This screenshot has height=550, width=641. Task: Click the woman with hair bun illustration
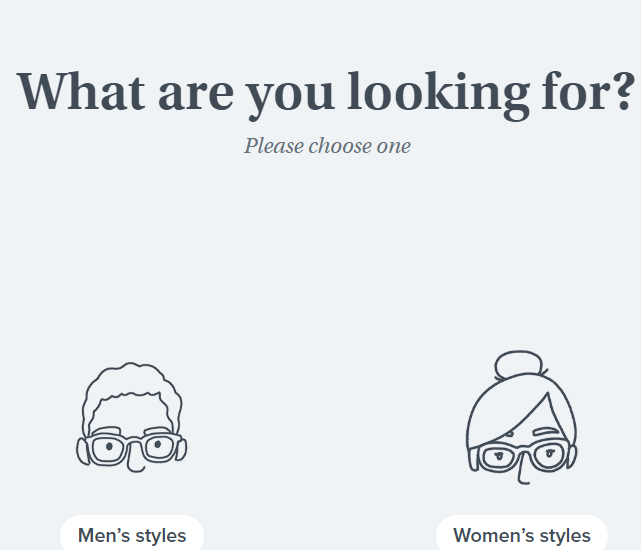tap(521, 418)
